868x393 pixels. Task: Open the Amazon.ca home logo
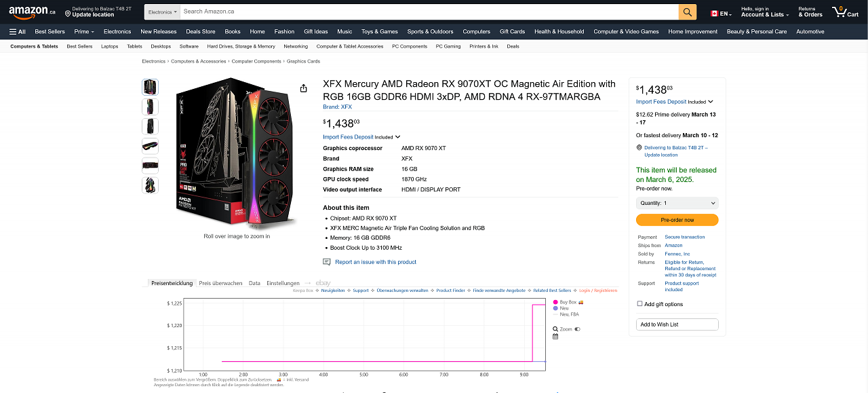coord(32,12)
